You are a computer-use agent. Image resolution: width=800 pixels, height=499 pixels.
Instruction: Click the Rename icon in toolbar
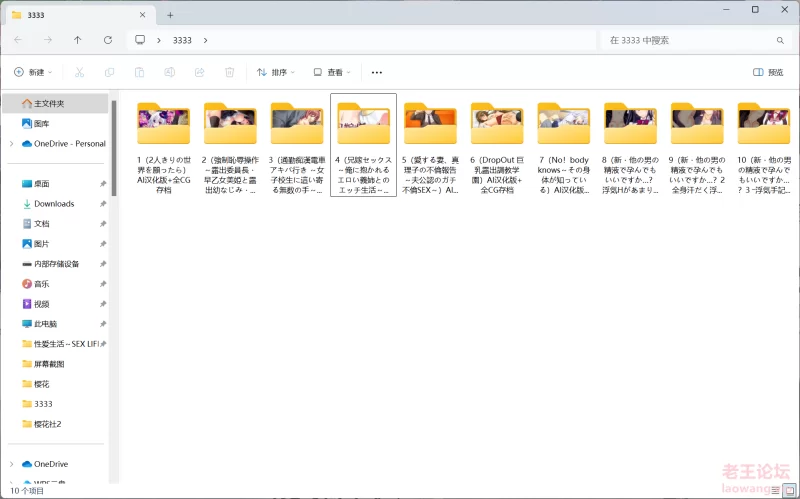pyautogui.click(x=169, y=72)
